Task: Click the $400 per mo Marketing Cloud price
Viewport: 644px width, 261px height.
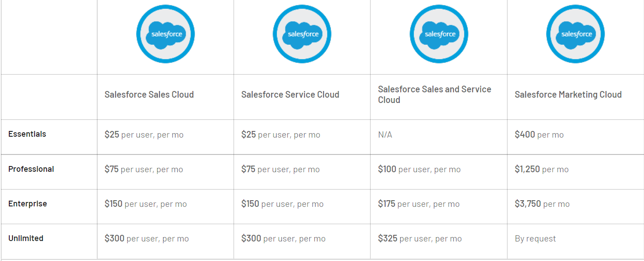Action: (539, 134)
